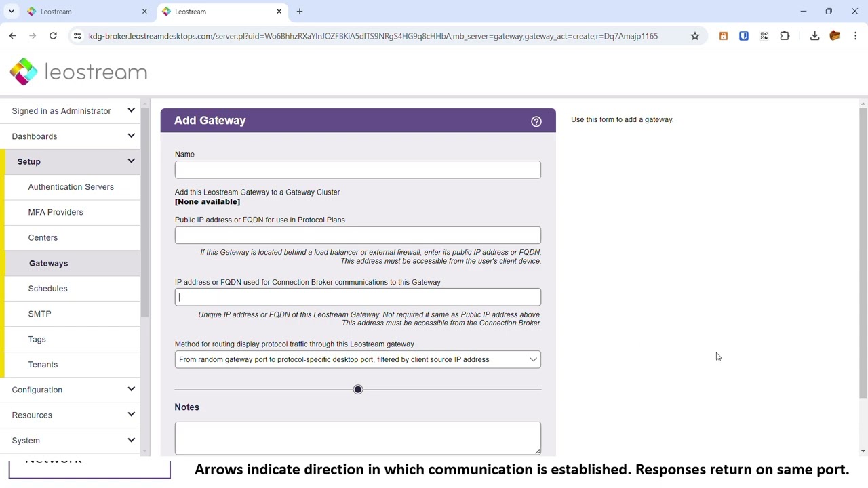868x488 pixels.
Task: Open a new browser tab
Action: (300, 12)
